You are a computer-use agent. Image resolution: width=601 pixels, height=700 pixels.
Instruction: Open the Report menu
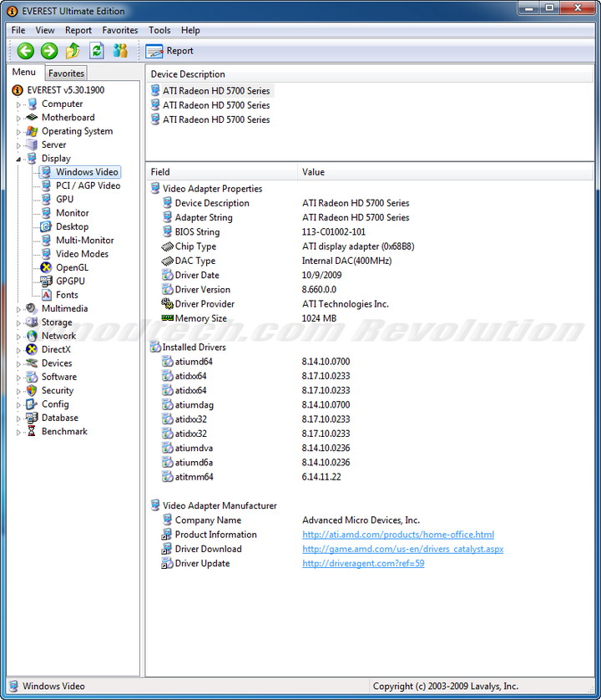(x=78, y=30)
